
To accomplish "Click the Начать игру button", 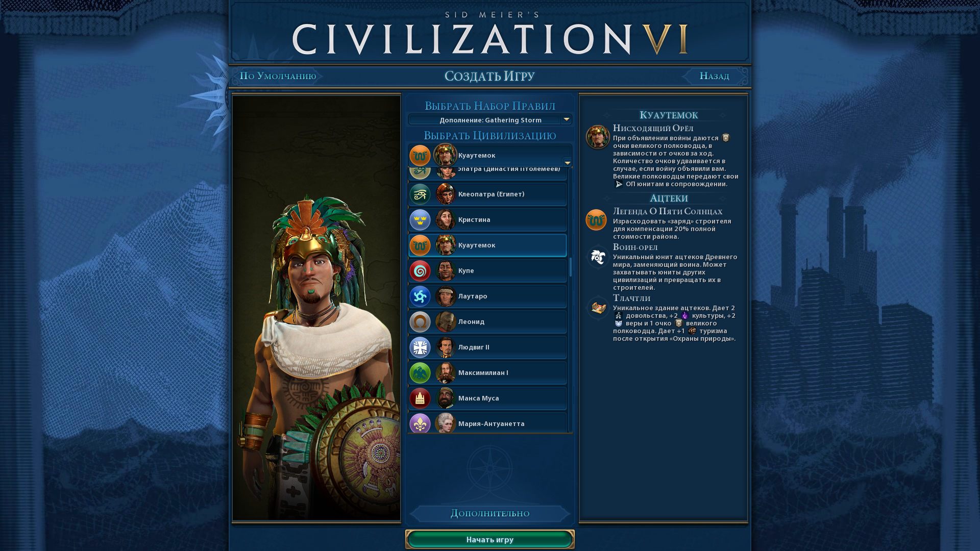I will tap(490, 539).
